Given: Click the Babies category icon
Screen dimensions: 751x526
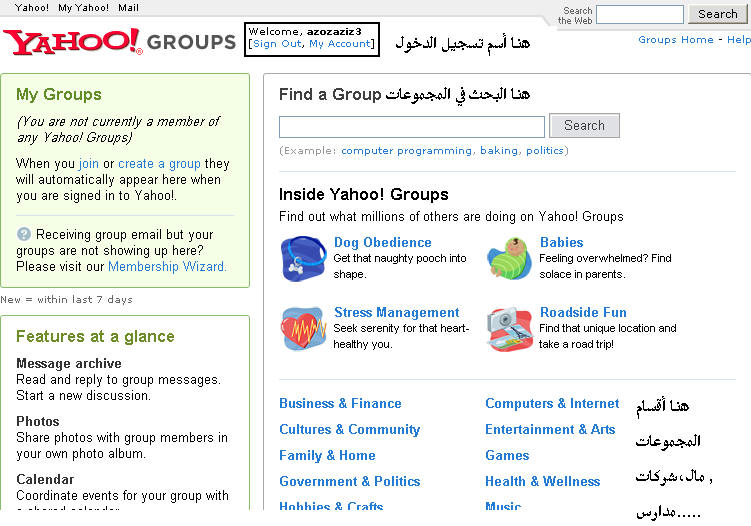Looking at the screenshot, I should 508,258.
